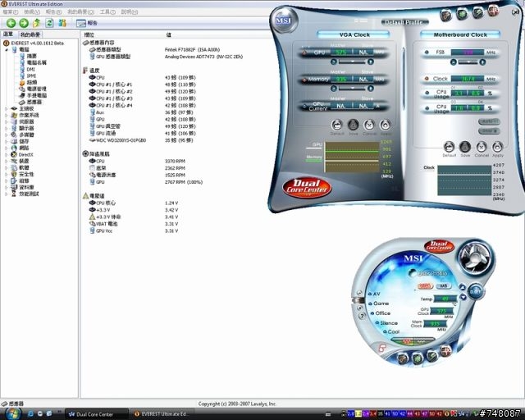Click Motherboard Clock Apply icon
The width and height of the screenshot is (525, 420).
(x=498, y=147)
